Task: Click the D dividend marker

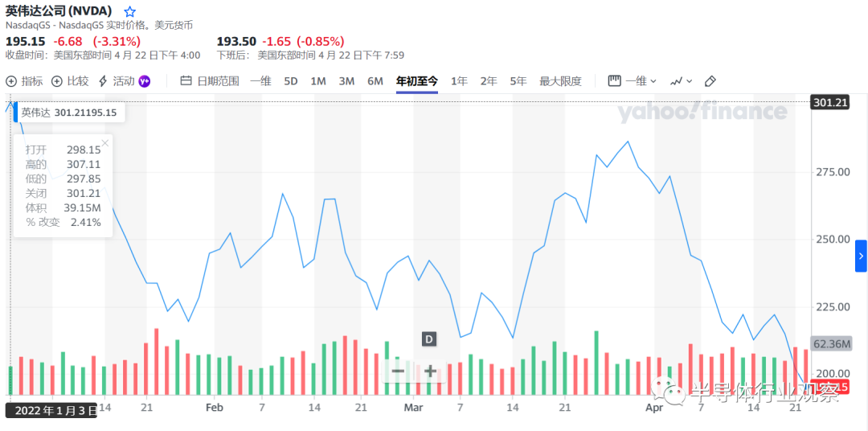Action: click(x=429, y=339)
